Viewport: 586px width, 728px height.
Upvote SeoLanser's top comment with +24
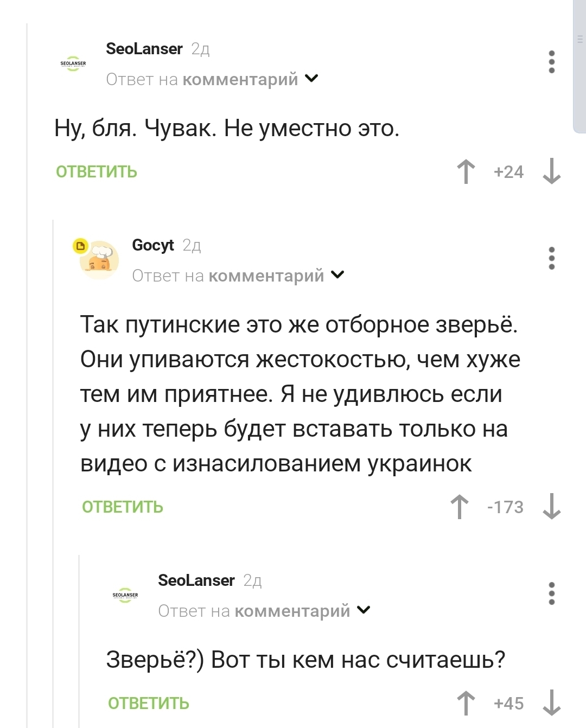click(x=466, y=171)
